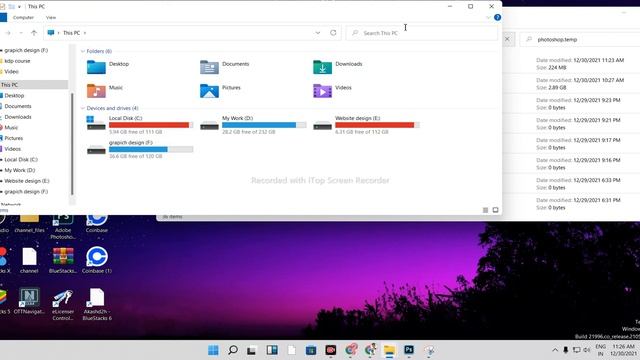Select grapich design (F:) drive under Devices

click(140, 149)
